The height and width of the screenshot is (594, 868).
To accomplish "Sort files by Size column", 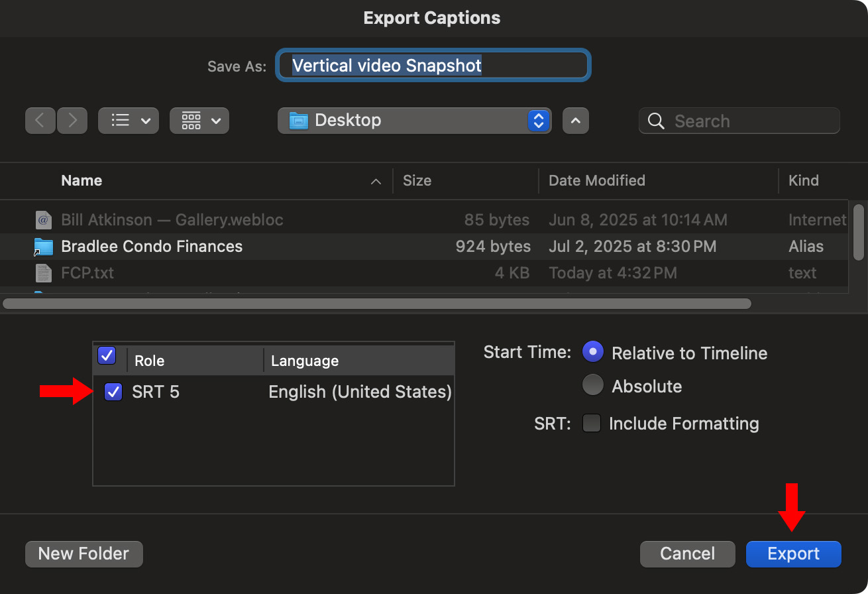I will 417,180.
